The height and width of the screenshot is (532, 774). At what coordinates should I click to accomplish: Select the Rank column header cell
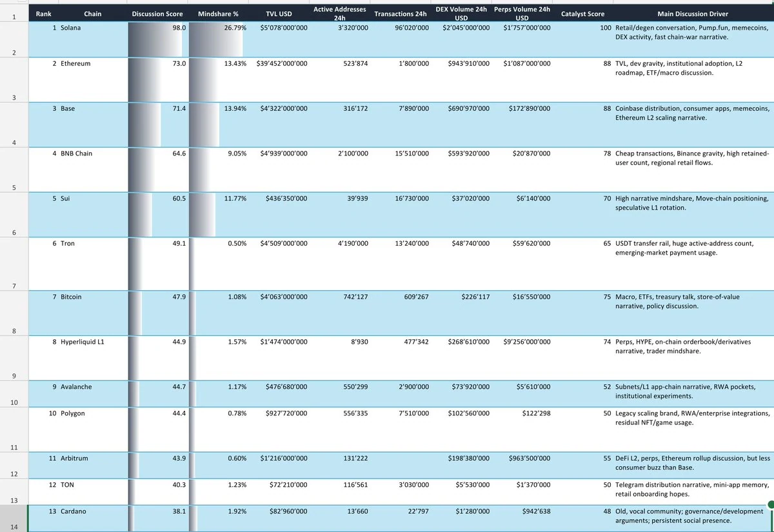[x=44, y=14]
